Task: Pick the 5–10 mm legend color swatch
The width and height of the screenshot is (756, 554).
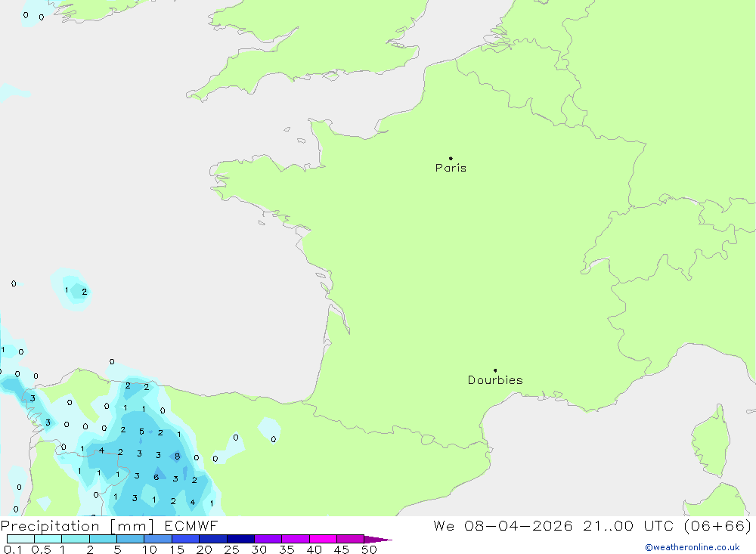Action: [x=130, y=539]
